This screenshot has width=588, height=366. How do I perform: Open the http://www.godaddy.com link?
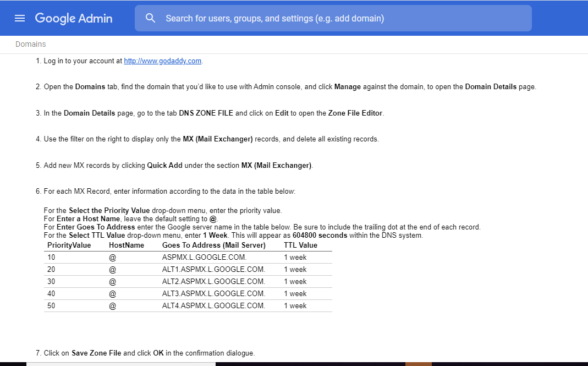click(x=163, y=61)
